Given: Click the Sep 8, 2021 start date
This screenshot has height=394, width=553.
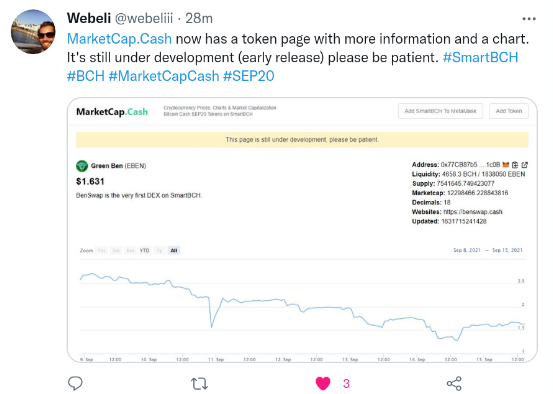Looking at the screenshot, I should (467, 250).
